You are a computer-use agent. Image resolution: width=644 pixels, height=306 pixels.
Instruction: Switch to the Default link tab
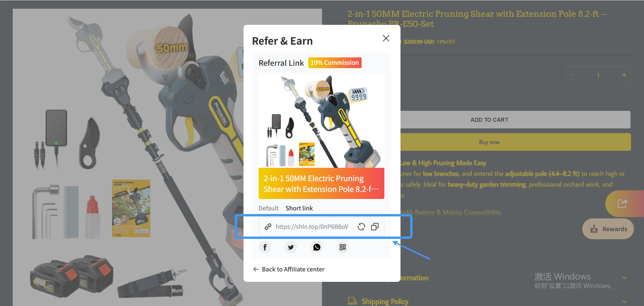(x=269, y=208)
